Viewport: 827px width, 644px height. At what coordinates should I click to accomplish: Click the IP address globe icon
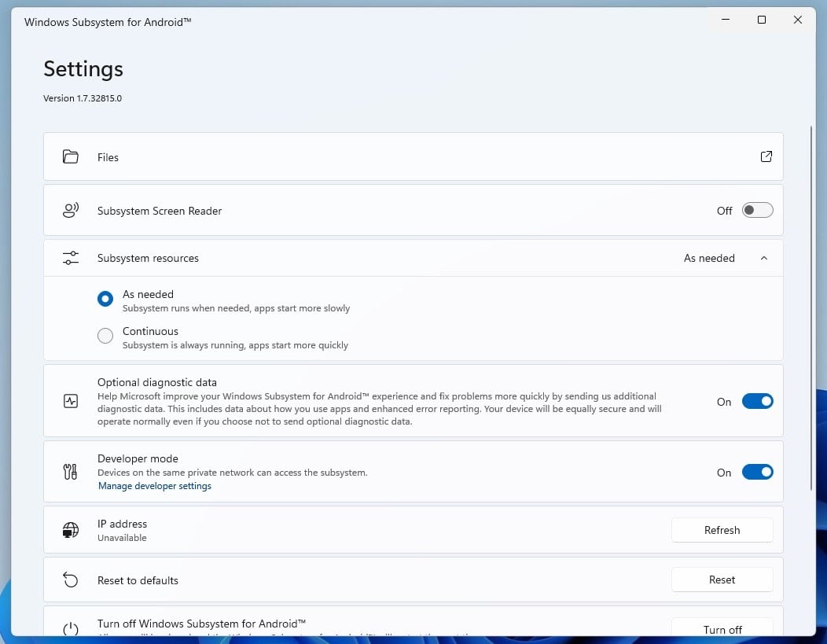pyautogui.click(x=71, y=529)
